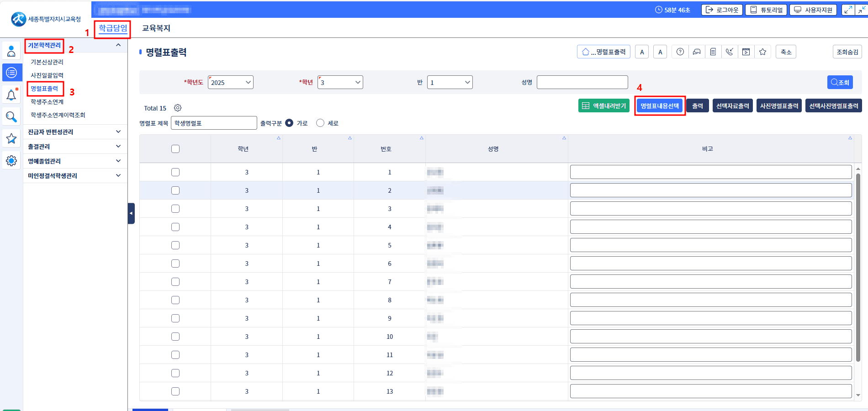The image size is (868, 411).
Task: Focus the 명렬표 제목 title field
Action: 214,123
